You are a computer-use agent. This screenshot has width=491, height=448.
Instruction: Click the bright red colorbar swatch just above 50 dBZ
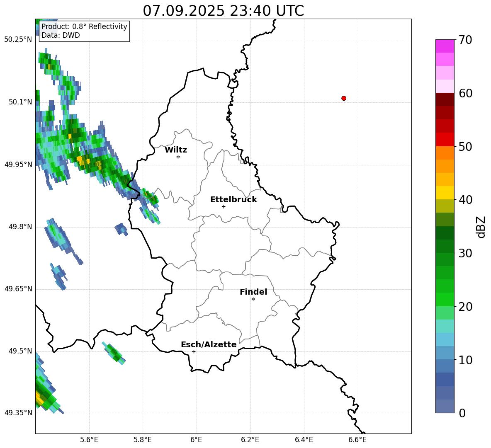[445, 140]
